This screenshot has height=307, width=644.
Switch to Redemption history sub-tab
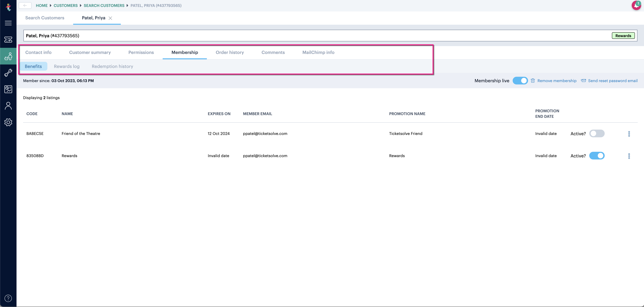(x=112, y=66)
